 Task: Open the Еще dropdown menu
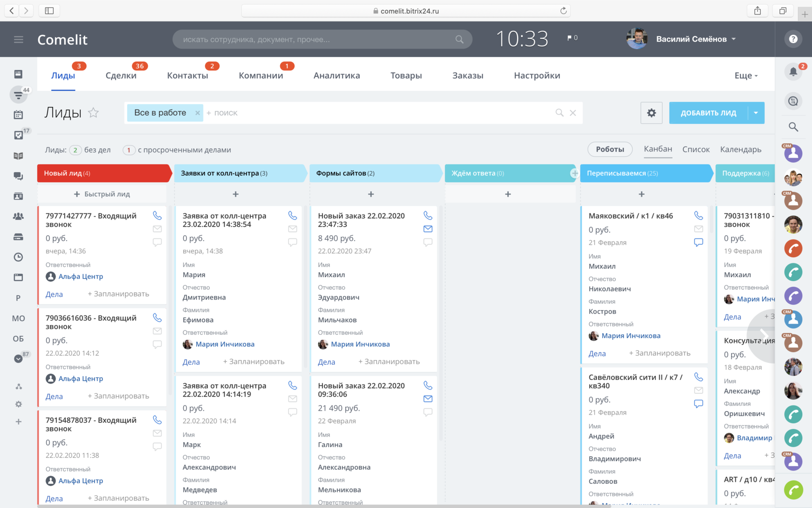tap(746, 75)
